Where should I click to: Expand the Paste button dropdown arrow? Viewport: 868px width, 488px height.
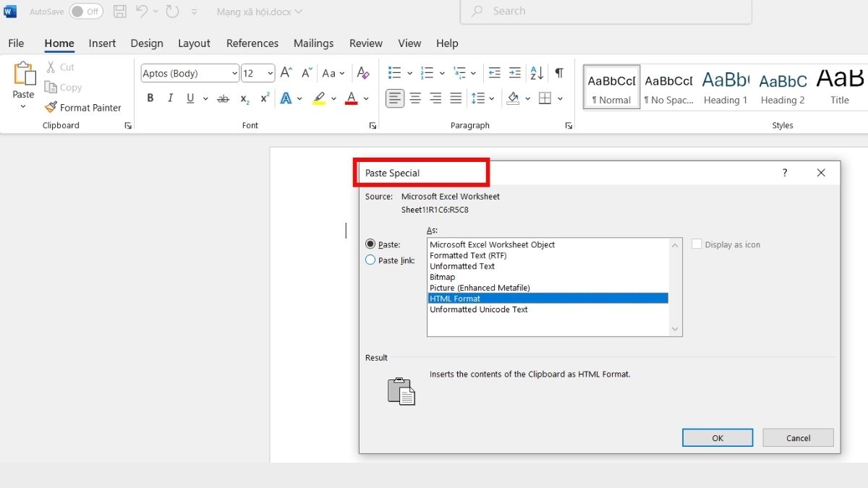[23, 107]
